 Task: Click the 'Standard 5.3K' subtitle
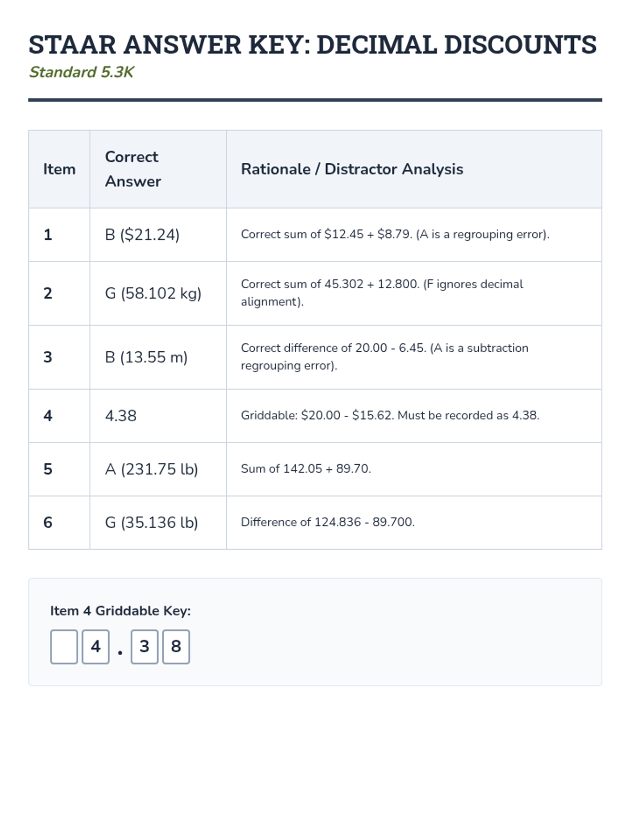(x=81, y=72)
